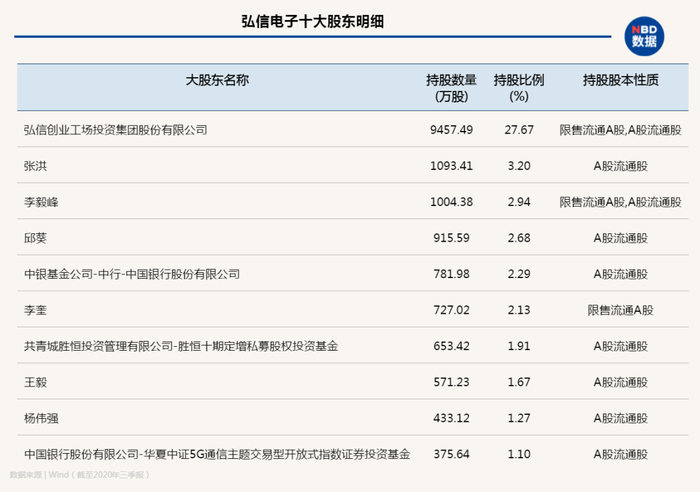This screenshot has width=700, height=492.
Task: Click the percentage 1.91
Action: click(x=519, y=346)
